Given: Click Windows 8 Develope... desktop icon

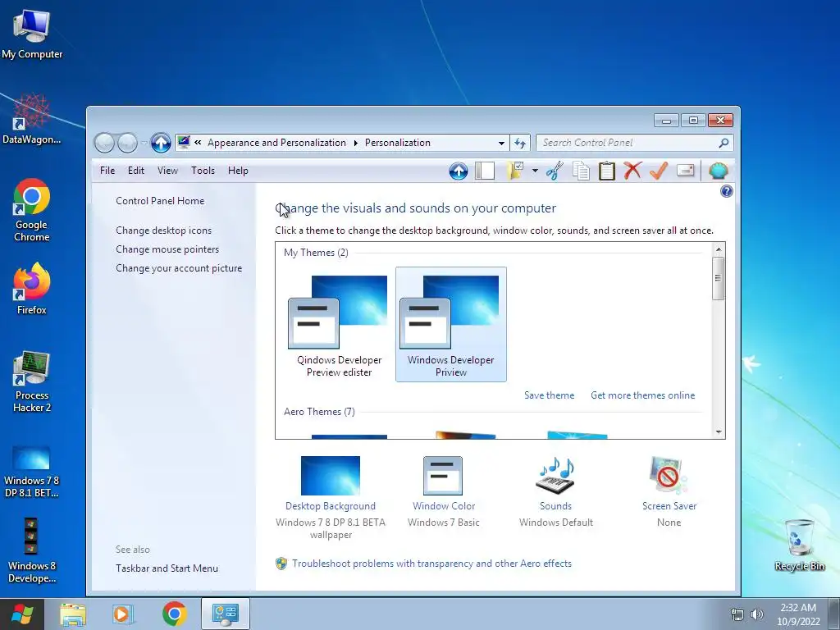Looking at the screenshot, I should click(x=32, y=550).
